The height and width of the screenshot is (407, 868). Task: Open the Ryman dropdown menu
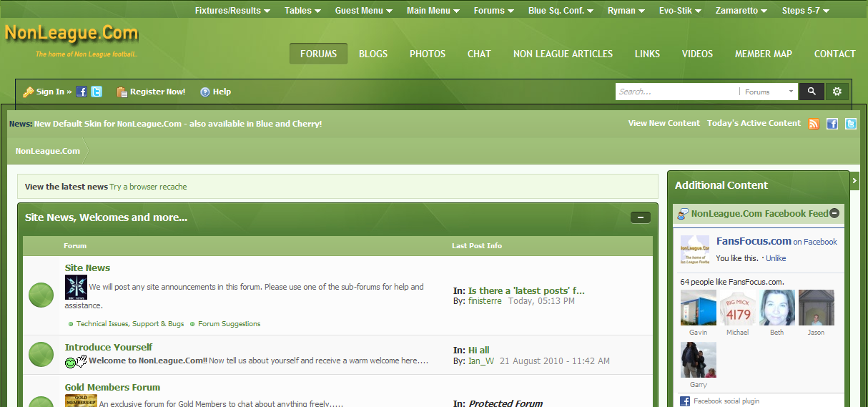click(x=626, y=11)
